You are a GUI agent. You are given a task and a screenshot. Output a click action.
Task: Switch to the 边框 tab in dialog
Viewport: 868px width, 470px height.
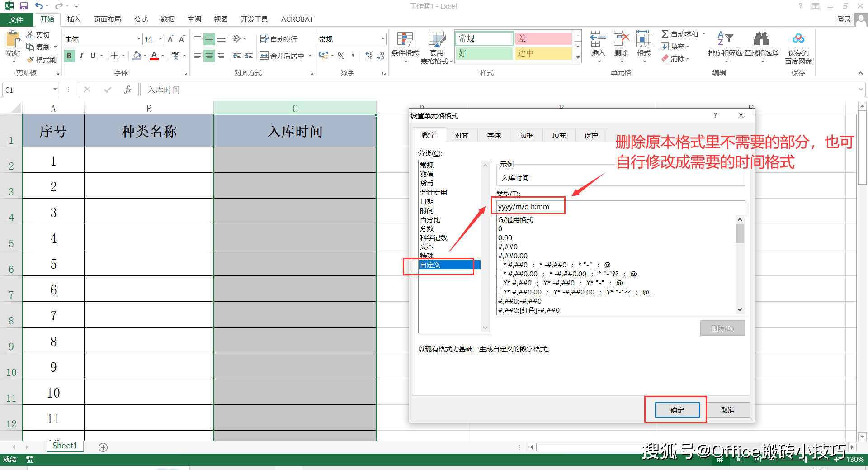click(526, 135)
